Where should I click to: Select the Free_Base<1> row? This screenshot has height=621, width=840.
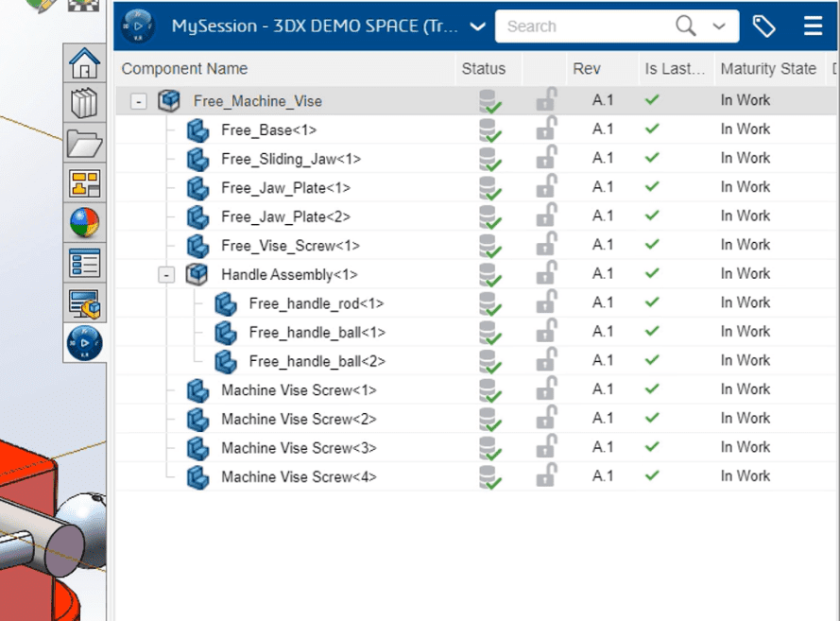pos(476,129)
